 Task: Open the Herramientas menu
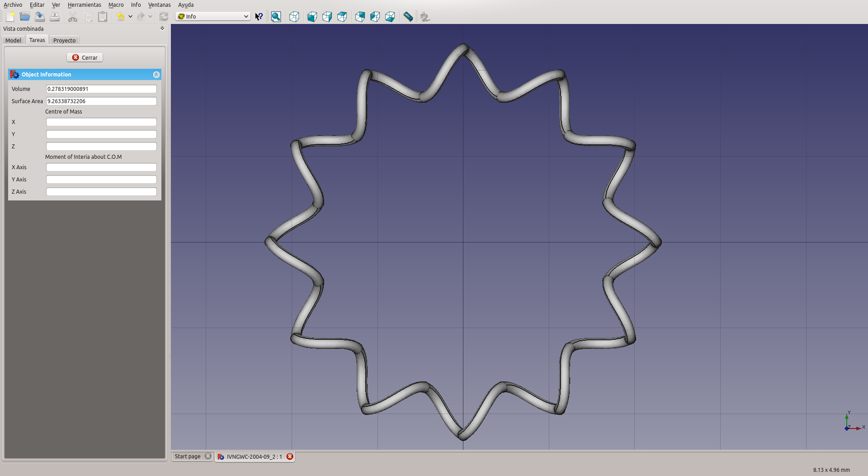tap(85, 5)
